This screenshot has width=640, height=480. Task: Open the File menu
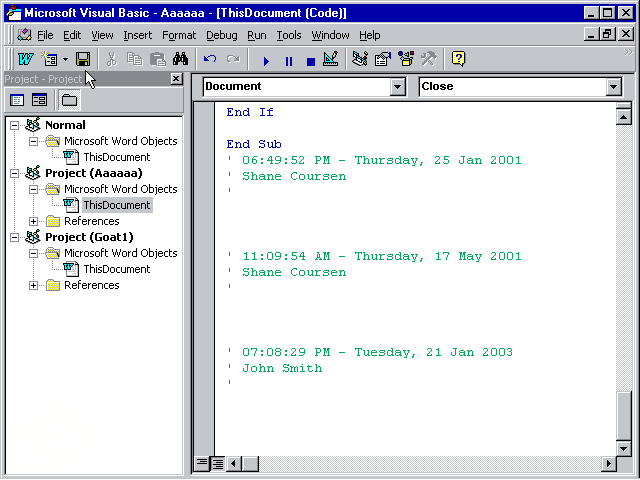click(x=45, y=36)
